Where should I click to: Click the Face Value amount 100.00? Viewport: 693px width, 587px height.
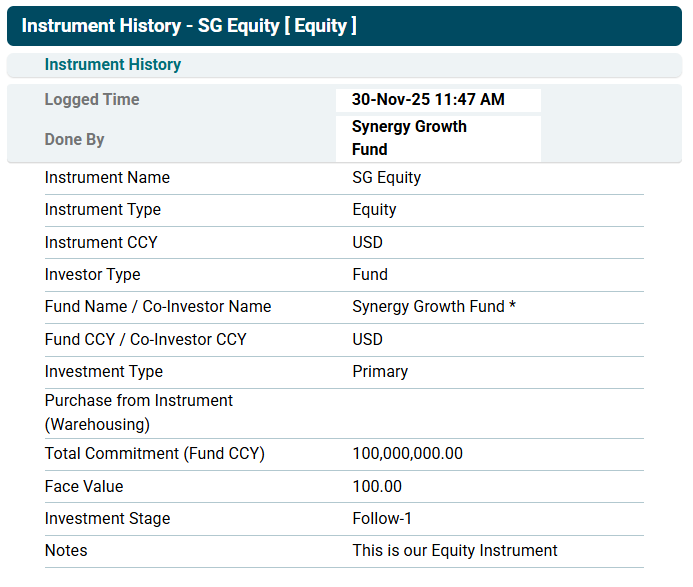[377, 487]
